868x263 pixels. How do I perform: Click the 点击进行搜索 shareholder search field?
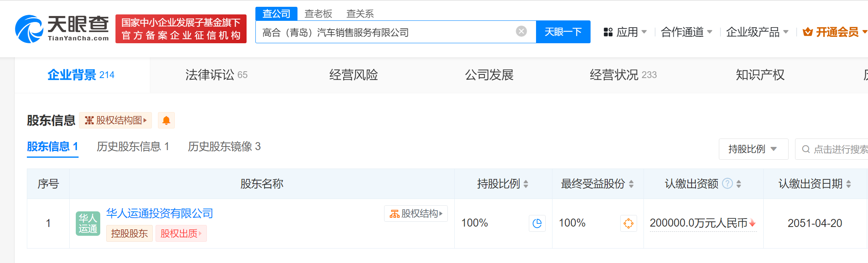click(x=832, y=149)
